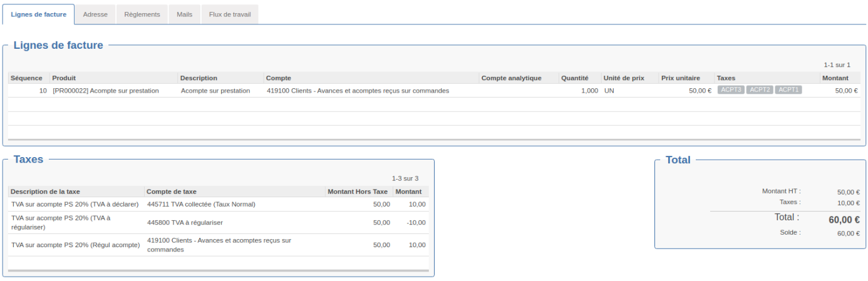Click the 1-3 sur 3 pagination text
Image resolution: width=868 pixels, height=281 pixels.
pos(405,178)
